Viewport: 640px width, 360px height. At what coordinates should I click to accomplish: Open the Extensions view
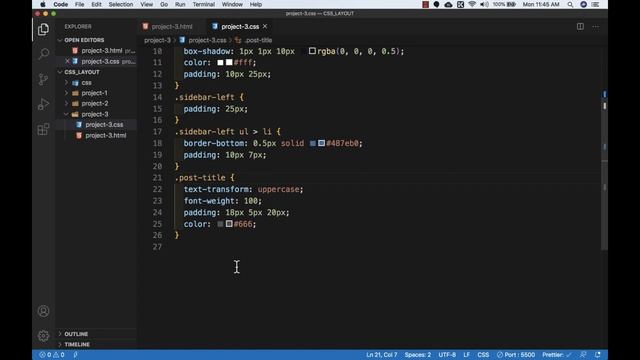43,129
